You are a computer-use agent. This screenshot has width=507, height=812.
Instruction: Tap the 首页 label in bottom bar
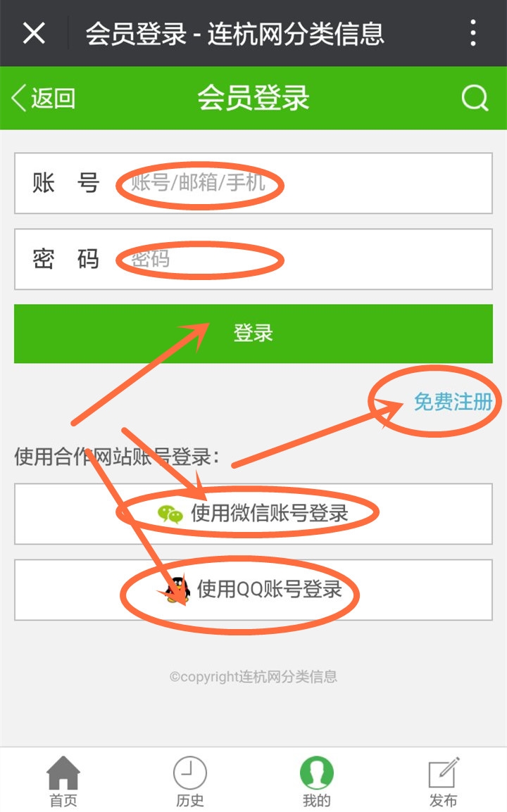(x=63, y=800)
